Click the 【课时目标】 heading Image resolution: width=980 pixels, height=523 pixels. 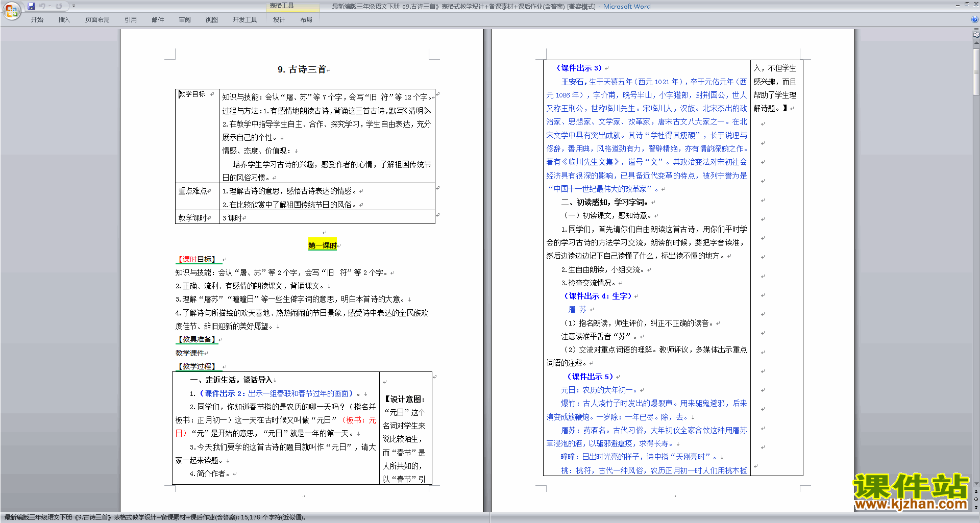[x=197, y=259]
